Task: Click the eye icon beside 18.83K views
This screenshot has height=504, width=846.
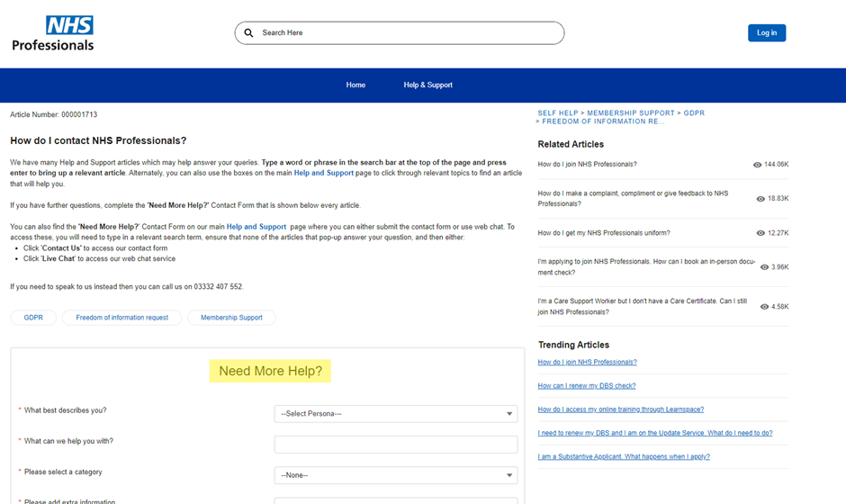Action: pyautogui.click(x=760, y=199)
